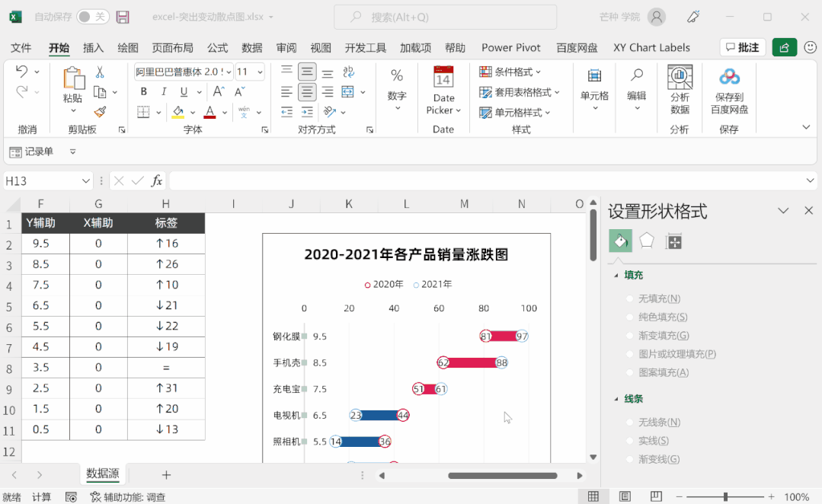Click the Undo arrow icon
The image size is (822, 504).
point(21,72)
